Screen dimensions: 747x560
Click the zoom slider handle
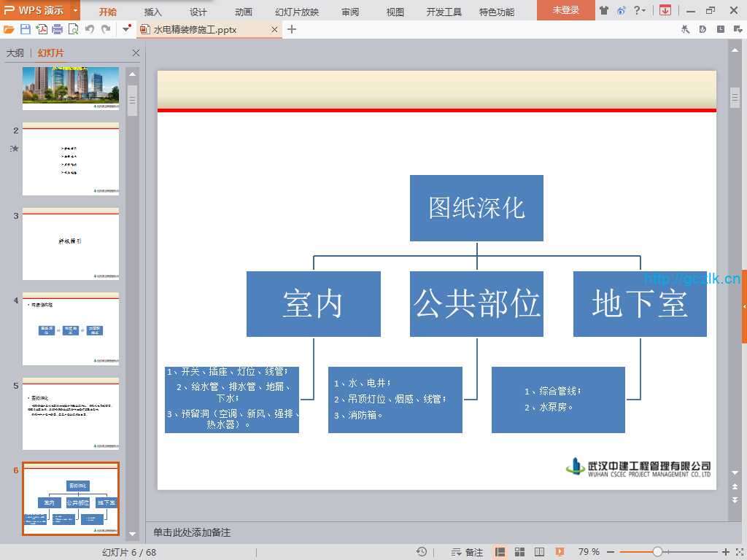click(x=657, y=552)
